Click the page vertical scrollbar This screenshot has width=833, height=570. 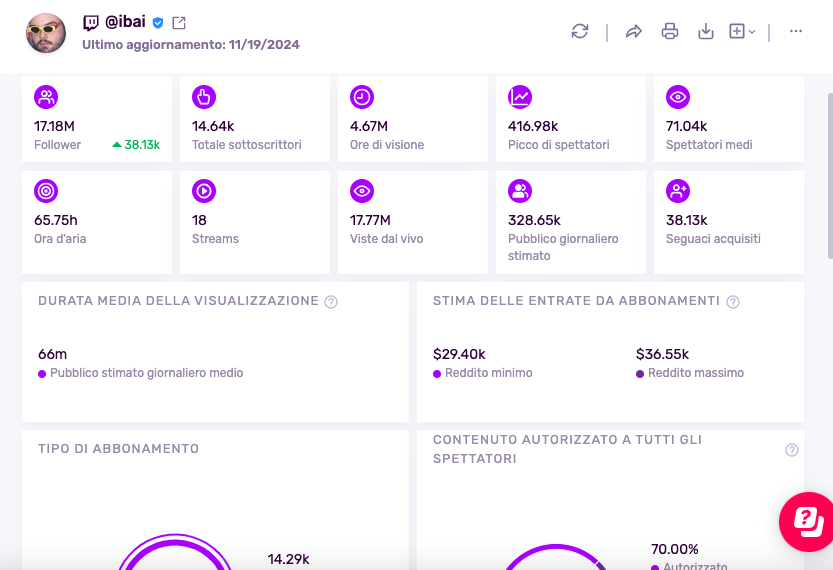click(x=830, y=175)
